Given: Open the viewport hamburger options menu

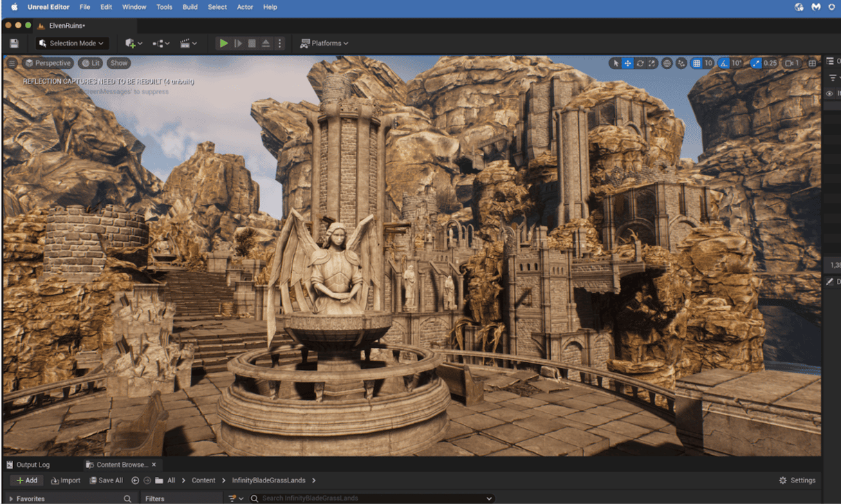Looking at the screenshot, I should pyautogui.click(x=12, y=63).
